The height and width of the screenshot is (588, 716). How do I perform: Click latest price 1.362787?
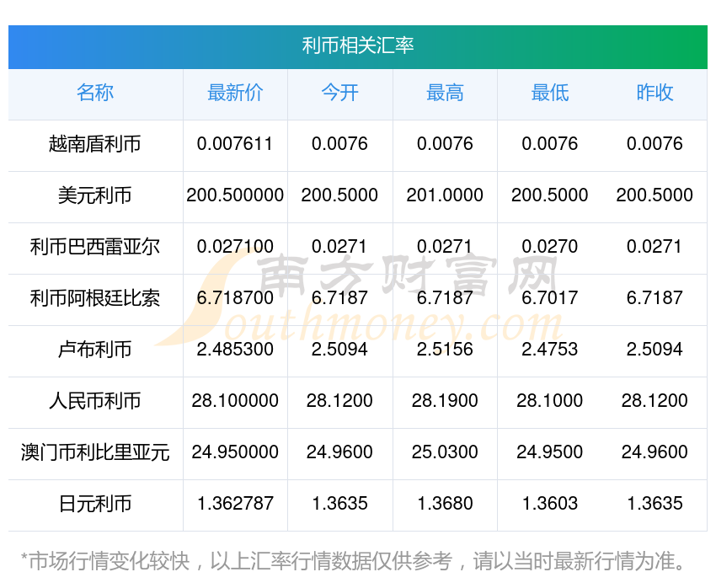(x=235, y=504)
